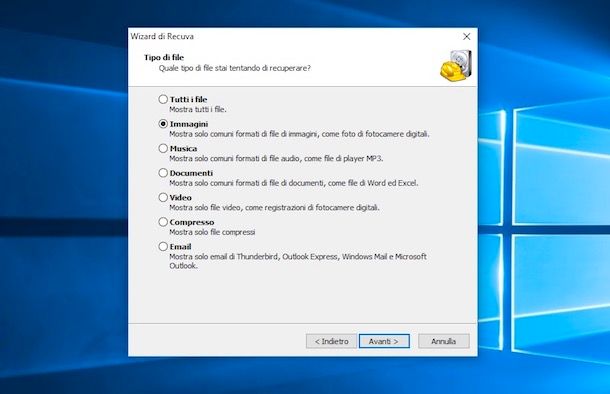610x394 pixels.
Task: Continue with the Avanti button
Action: click(384, 341)
